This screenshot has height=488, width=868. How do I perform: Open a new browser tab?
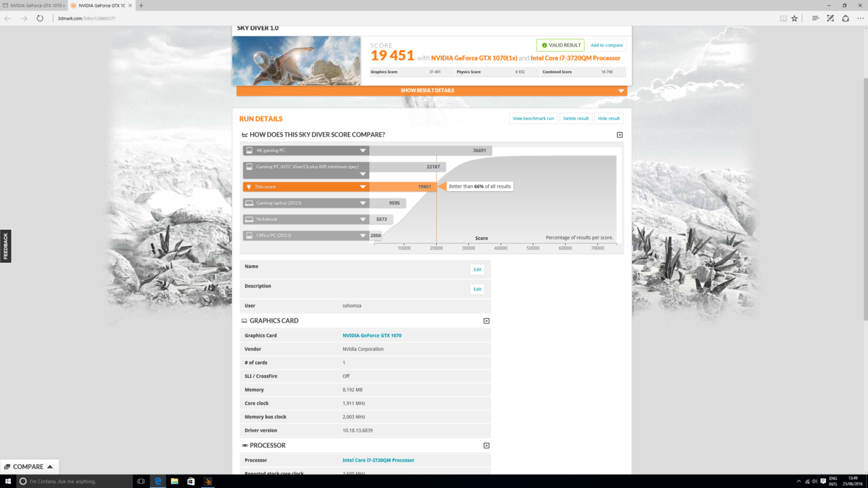tap(141, 5)
